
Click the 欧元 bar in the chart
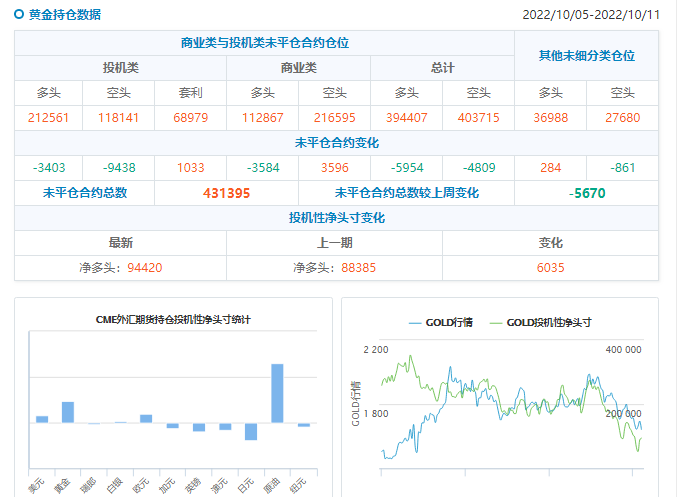[146, 418]
